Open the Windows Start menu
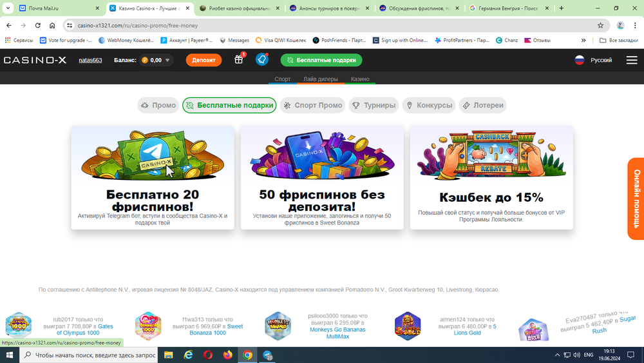 10,355
